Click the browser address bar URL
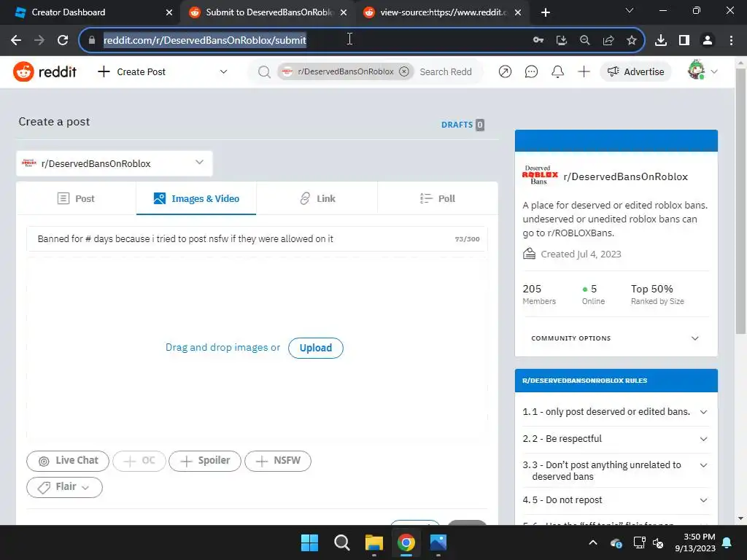747x560 pixels. tap(205, 40)
